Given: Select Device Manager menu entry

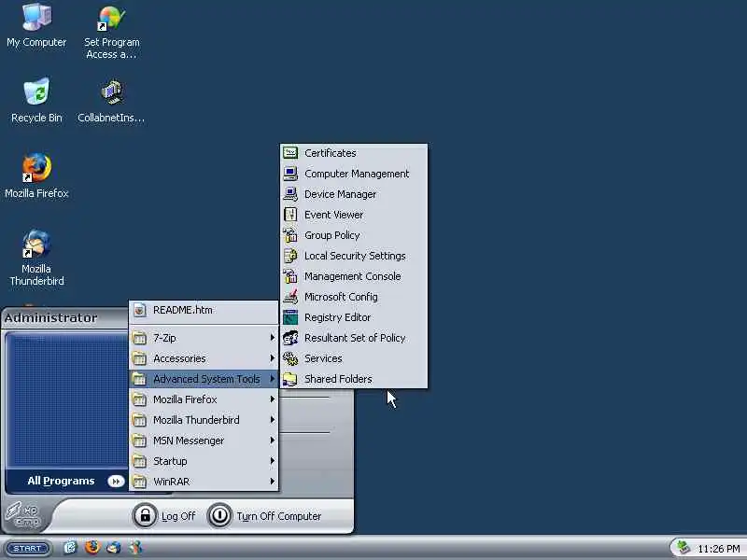Looking at the screenshot, I should (354, 194).
